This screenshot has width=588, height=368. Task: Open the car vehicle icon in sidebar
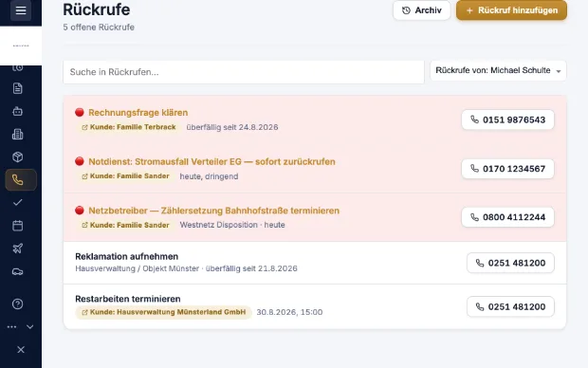pos(18,271)
